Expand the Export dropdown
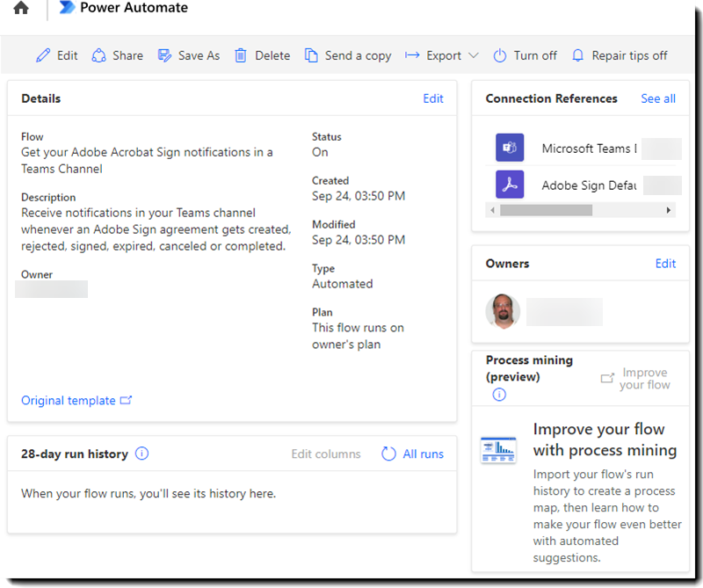Image resolution: width=703 pixels, height=588 pixels. tap(475, 54)
